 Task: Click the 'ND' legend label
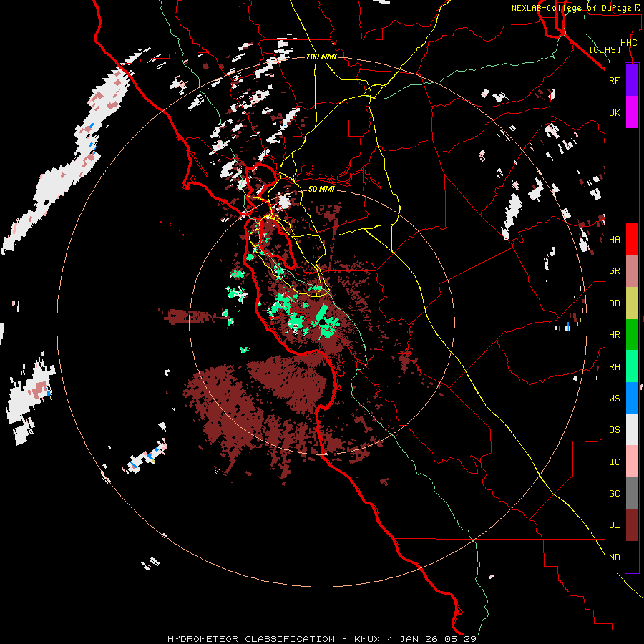614,557
